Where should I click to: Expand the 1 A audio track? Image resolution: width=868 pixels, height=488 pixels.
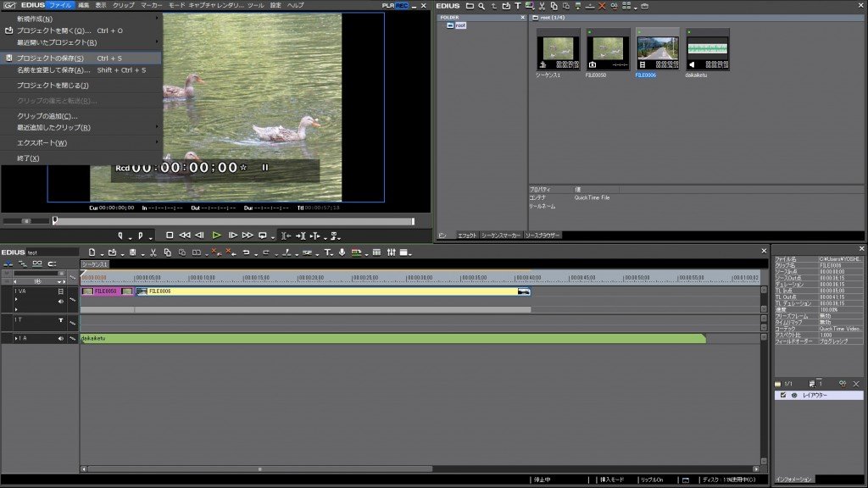(x=16, y=338)
